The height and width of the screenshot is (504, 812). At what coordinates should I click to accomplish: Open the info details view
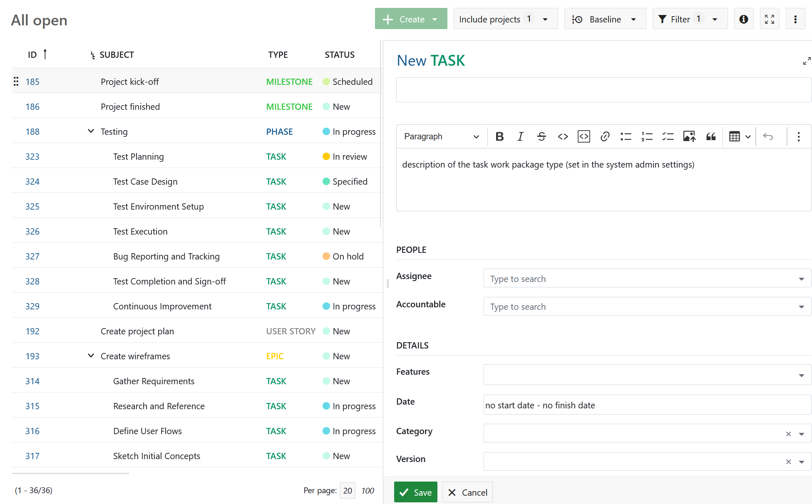click(x=744, y=19)
